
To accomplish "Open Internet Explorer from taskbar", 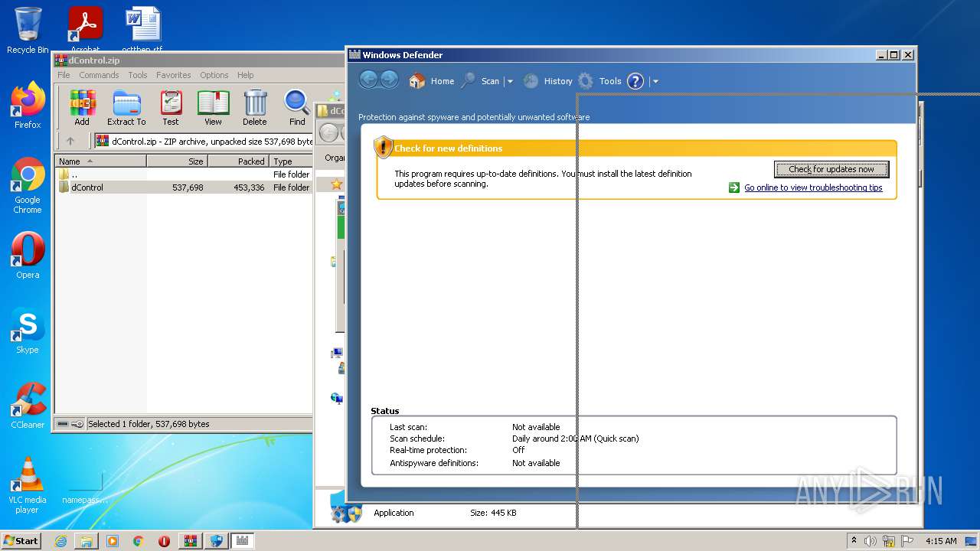I will (60, 541).
